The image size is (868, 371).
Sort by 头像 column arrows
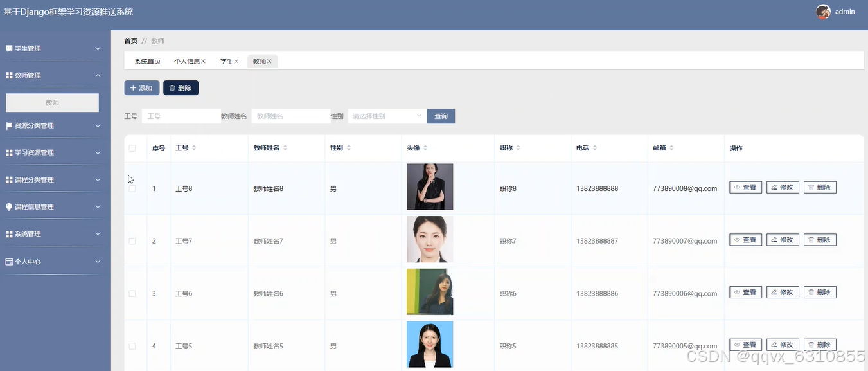425,148
